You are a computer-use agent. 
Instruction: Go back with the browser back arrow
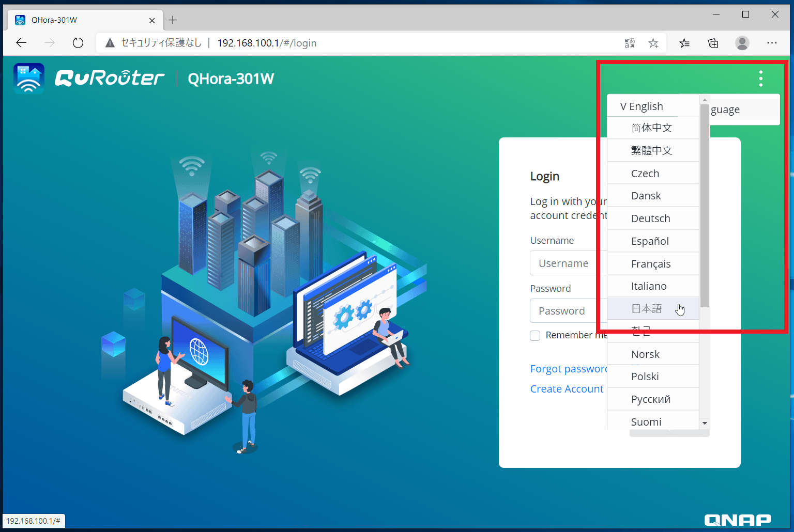click(21, 43)
